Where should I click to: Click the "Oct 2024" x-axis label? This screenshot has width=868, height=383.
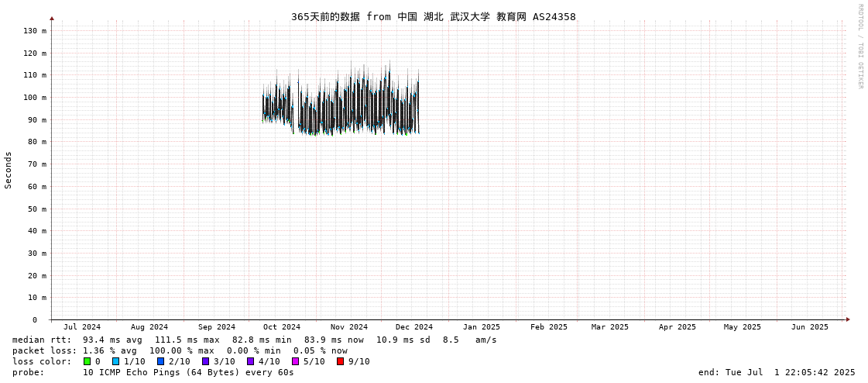click(x=282, y=327)
